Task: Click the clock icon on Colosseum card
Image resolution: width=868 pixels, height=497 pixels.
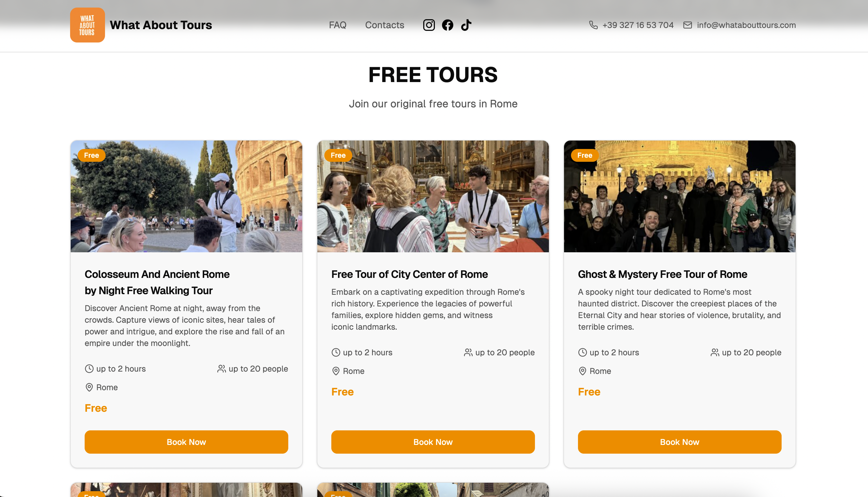Action: (89, 369)
